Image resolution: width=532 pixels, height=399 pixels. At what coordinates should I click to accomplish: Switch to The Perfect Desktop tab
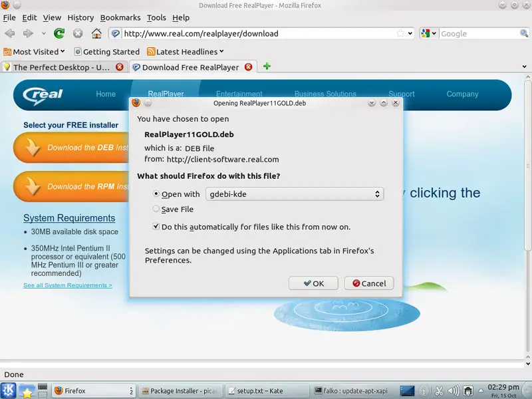[61, 67]
